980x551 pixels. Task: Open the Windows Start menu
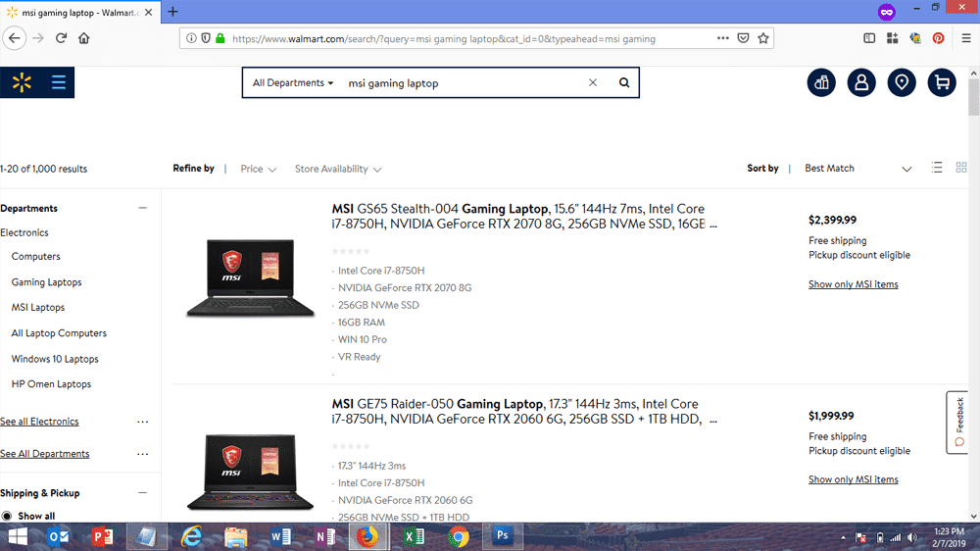click(x=18, y=536)
